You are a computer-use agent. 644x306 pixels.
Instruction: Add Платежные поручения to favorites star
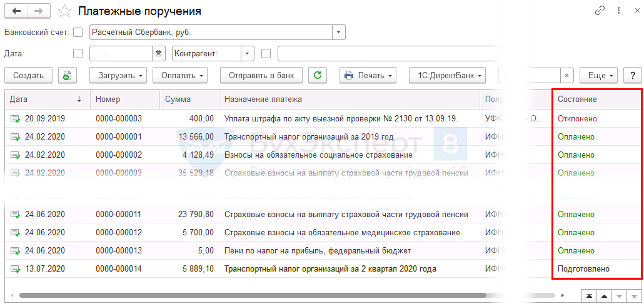click(x=64, y=11)
